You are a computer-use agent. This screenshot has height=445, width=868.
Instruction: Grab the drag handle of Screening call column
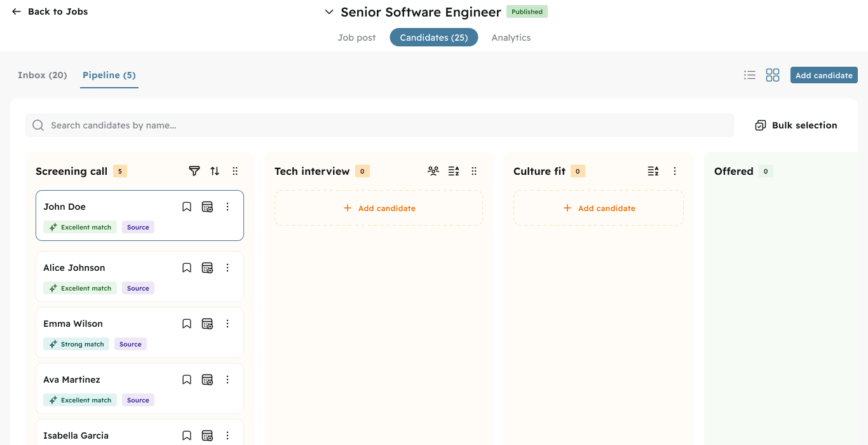click(235, 171)
